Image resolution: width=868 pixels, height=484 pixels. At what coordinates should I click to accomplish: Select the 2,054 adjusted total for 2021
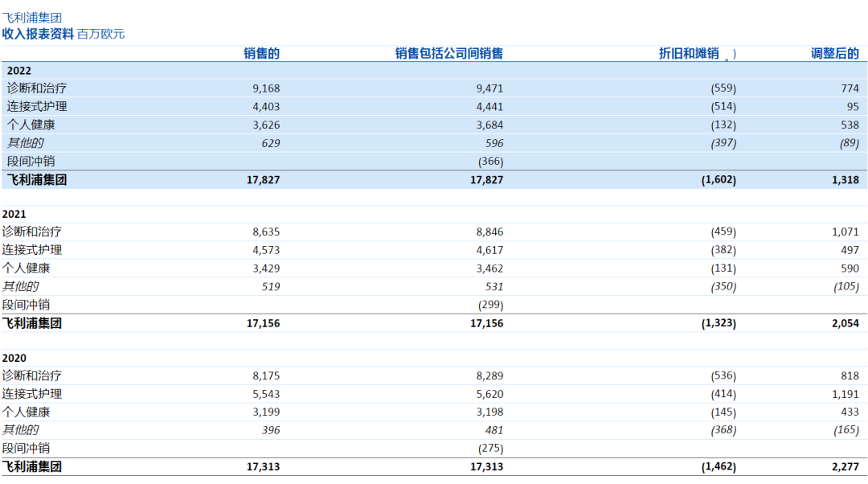(x=844, y=323)
